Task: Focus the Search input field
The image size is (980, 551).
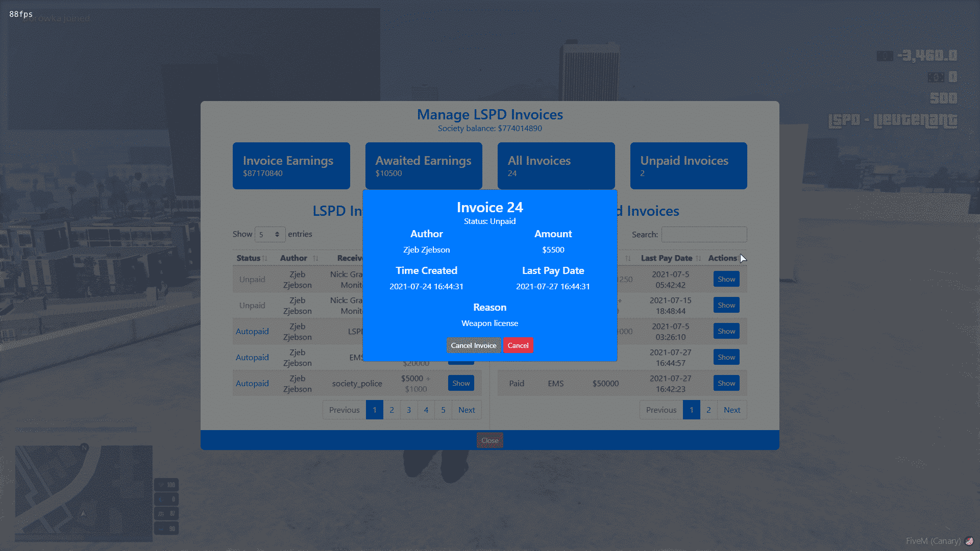Action: click(x=704, y=234)
